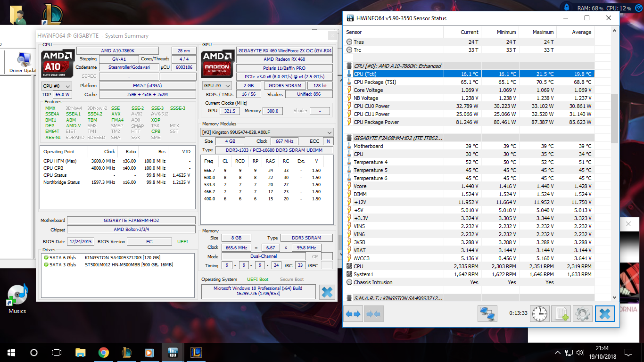Click volume icon in system tray
The width and height of the screenshot is (644, 362).
coord(579,353)
